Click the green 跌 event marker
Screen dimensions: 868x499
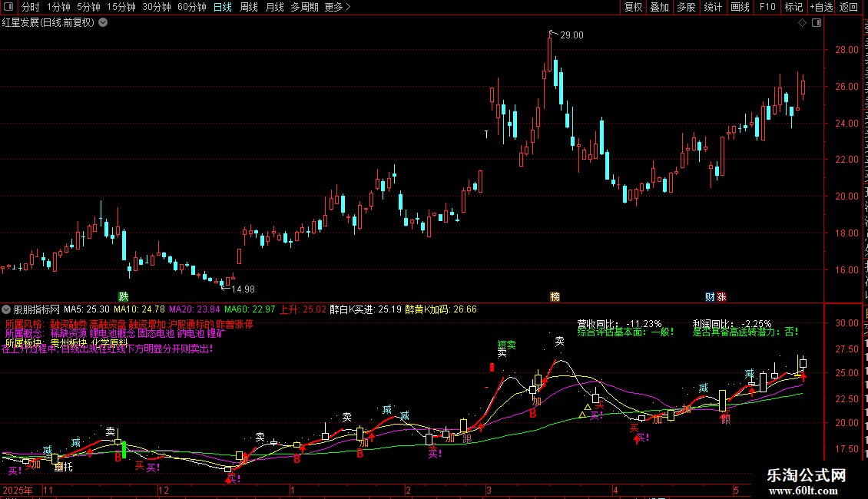(x=124, y=296)
